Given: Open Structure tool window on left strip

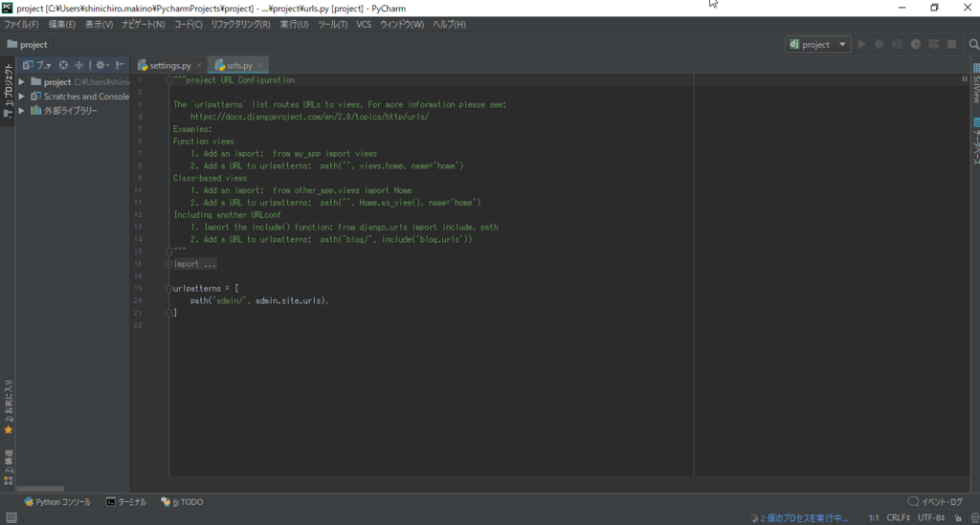Looking at the screenshot, I should tap(8, 467).
